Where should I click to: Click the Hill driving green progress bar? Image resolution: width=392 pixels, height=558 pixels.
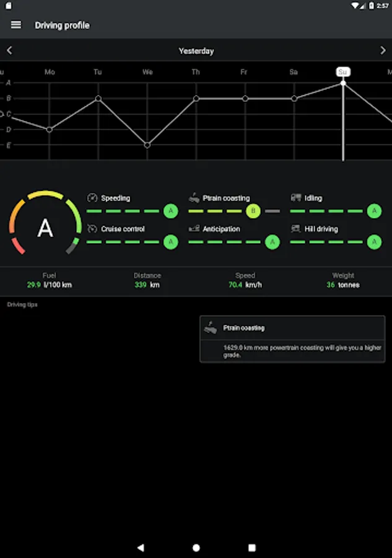pos(326,242)
